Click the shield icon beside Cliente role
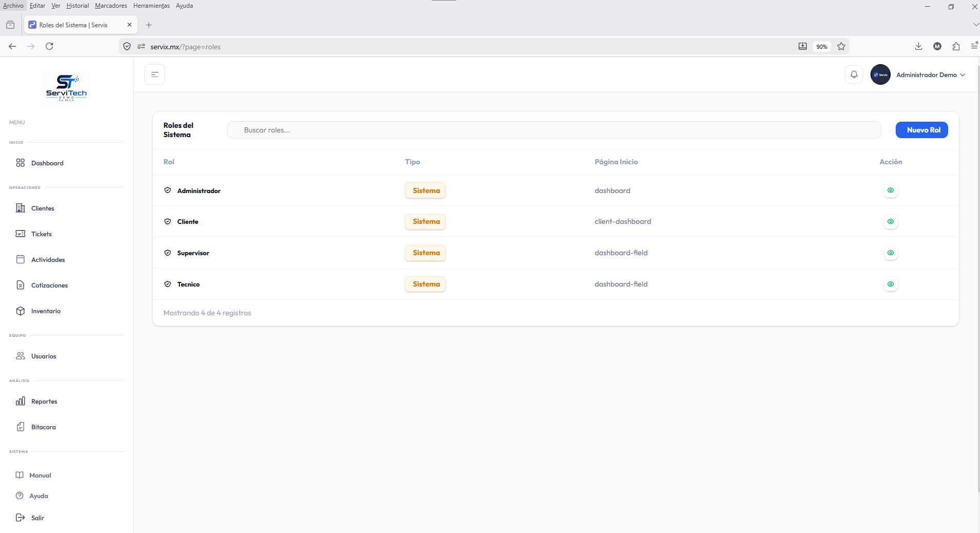 168,221
